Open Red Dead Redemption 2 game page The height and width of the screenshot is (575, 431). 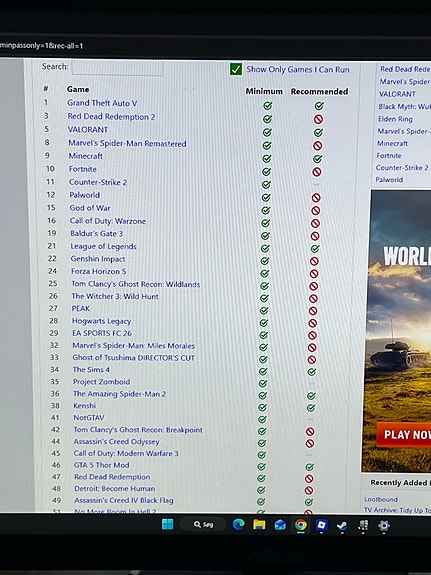click(x=111, y=117)
